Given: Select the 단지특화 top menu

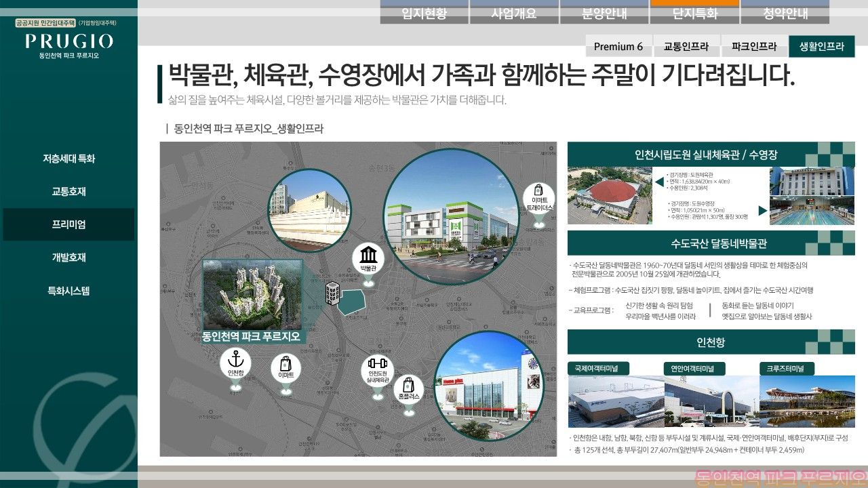Looking at the screenshot, I should point(694,12).
